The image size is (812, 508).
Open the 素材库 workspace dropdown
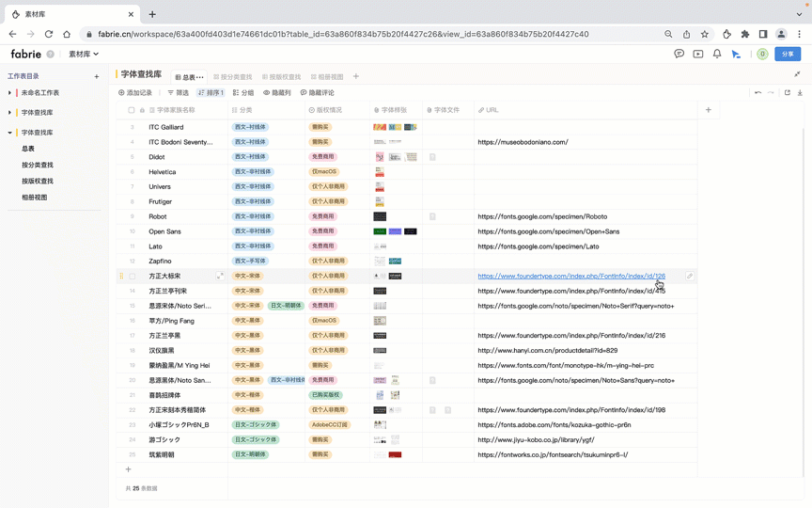(84, 54)
